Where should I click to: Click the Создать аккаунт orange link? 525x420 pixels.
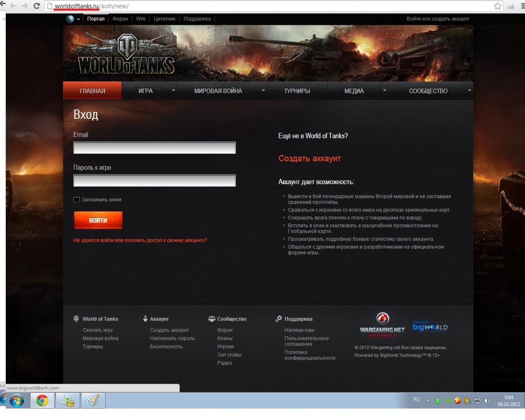coord(309,158)
